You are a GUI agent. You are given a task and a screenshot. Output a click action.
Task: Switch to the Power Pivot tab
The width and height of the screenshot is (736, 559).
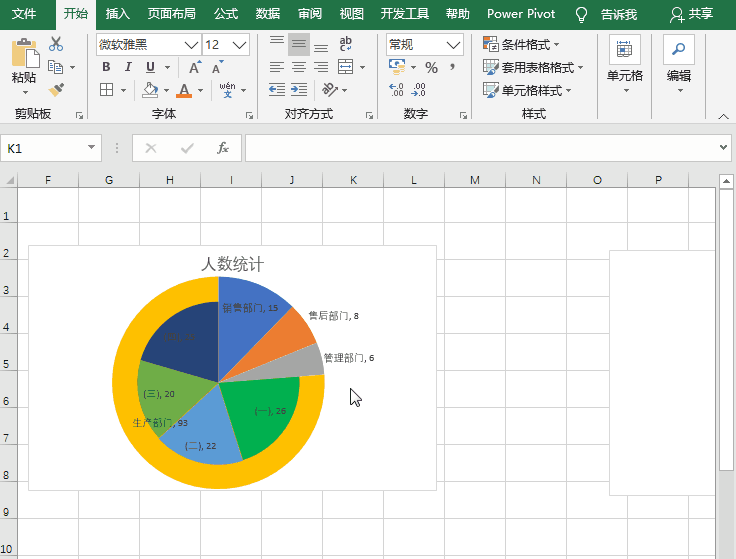(521, 14)
